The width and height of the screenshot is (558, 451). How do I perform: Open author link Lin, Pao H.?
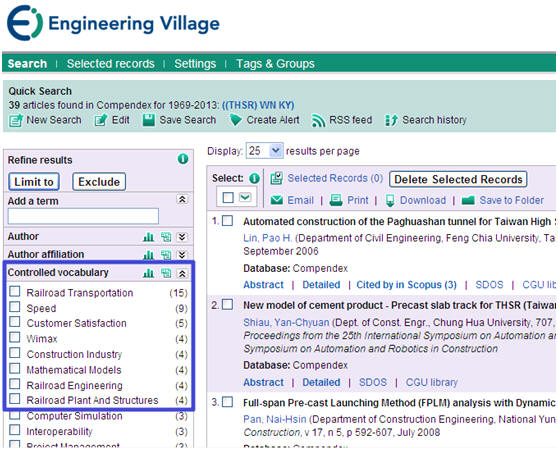tap(268, 238)
